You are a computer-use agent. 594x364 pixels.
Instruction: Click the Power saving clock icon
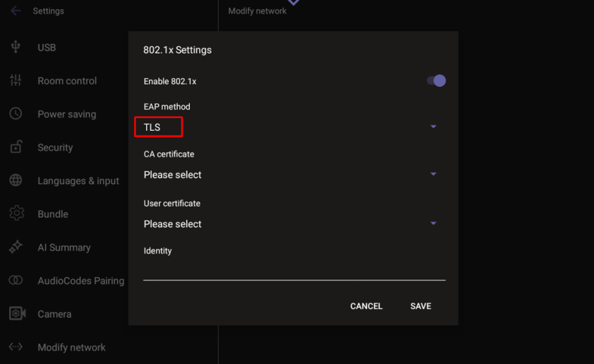click(15, 114)
